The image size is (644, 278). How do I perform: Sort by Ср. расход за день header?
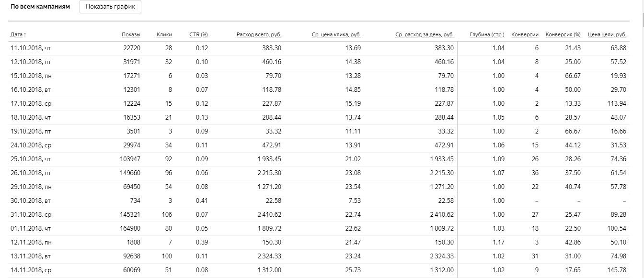click(425, 35)
